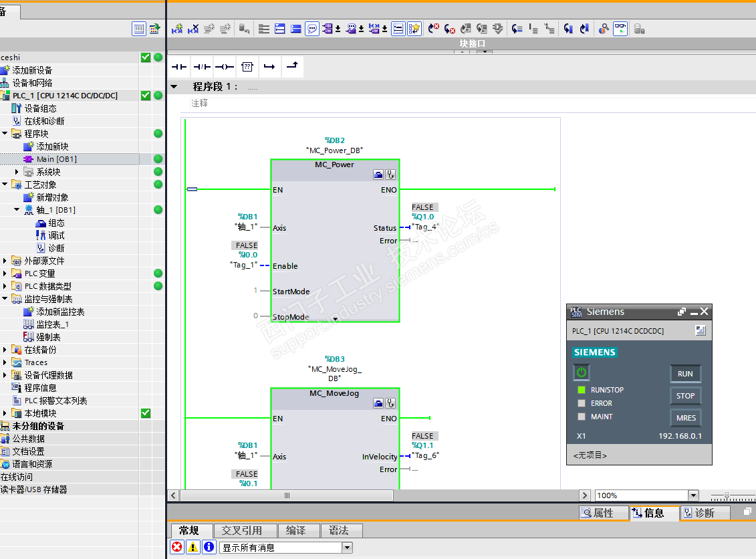The image size is (756, 559).
Task: Click the MRES button in PLCSIM
Action: click(685, 418)
